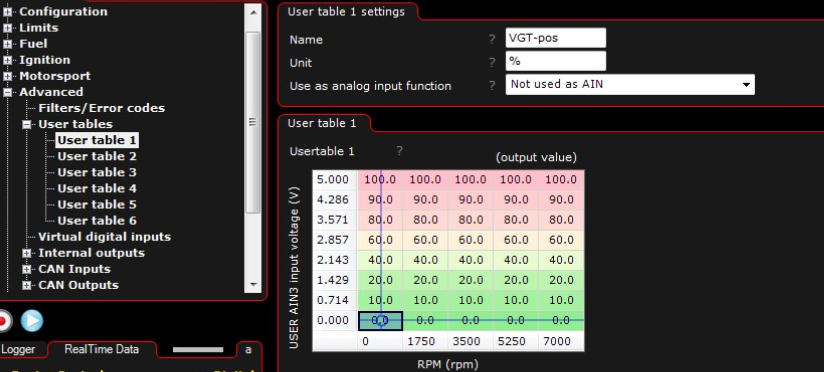Open help for Use as analog input function

click(492, 85)
